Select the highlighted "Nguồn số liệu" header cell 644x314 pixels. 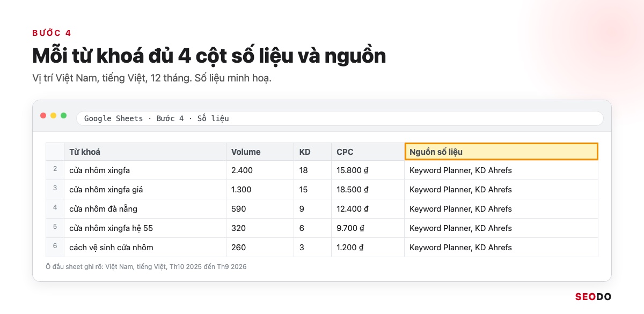(x=501, y=152)
